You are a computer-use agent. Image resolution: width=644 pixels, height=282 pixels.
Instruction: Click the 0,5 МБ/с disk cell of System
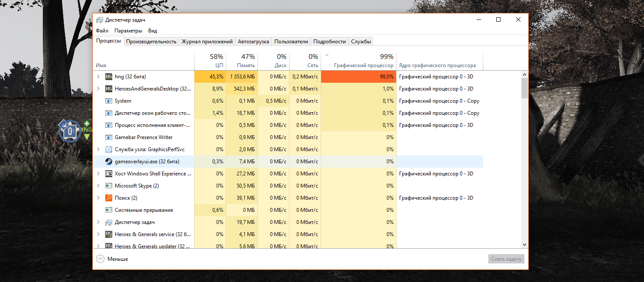273,101
